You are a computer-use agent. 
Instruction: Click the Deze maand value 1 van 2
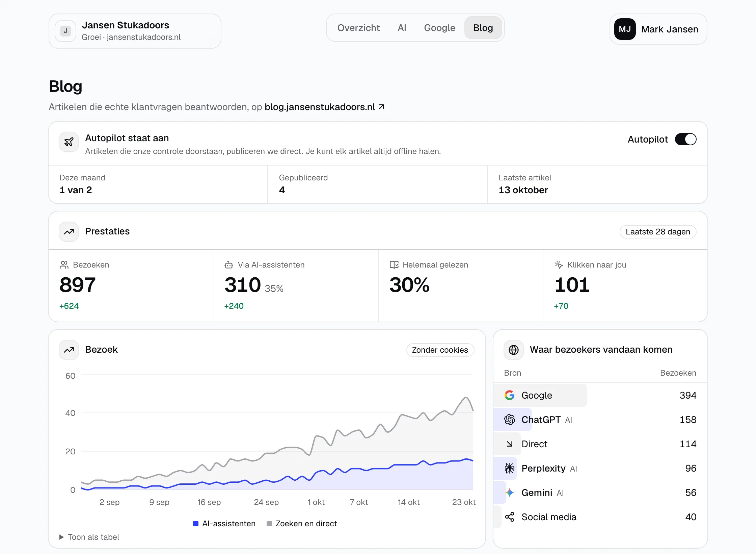(x=76, y=190)
